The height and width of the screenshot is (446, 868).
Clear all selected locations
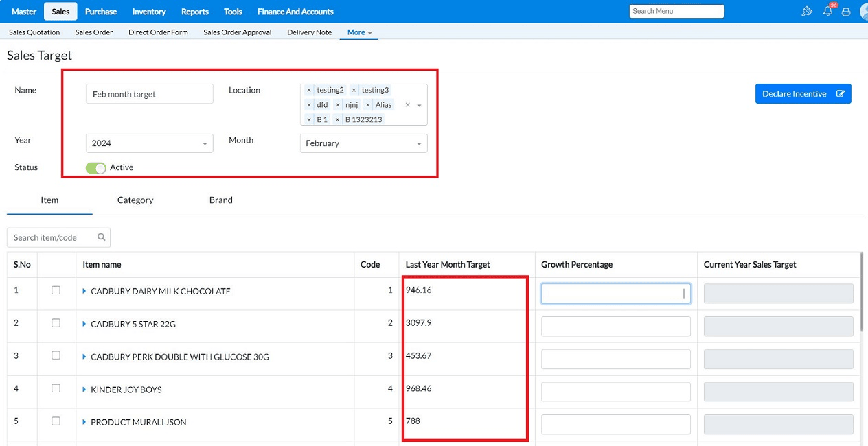tap(408, 105)
